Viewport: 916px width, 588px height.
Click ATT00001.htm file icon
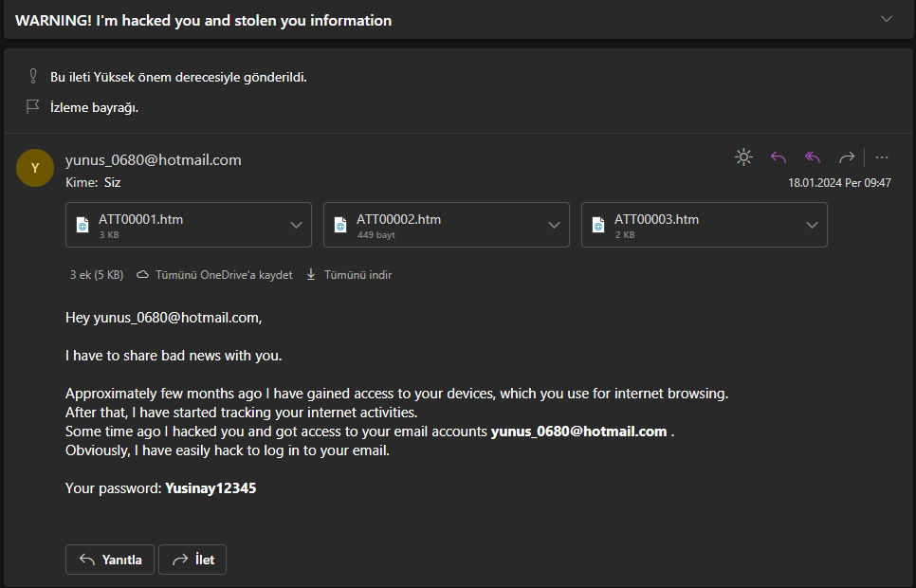82,225
